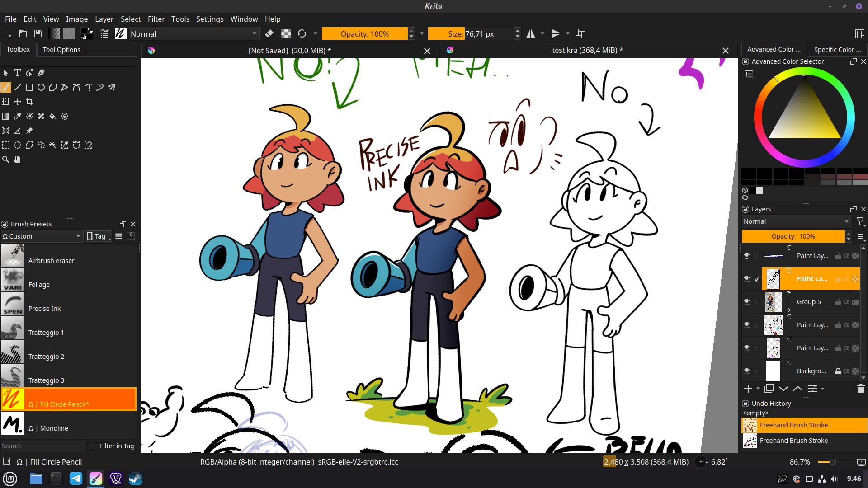
Task: Hide the Group 5 layer
Action: pos(747,302)
